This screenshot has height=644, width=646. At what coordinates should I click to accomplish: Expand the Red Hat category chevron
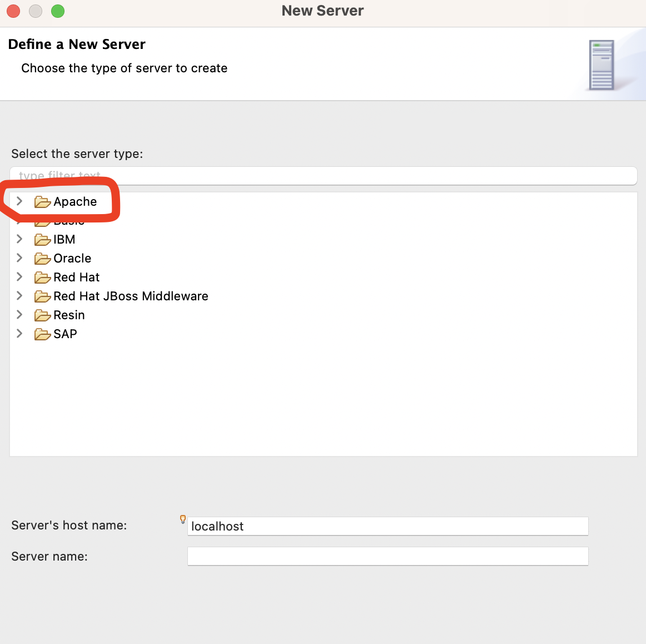[19, 277]
